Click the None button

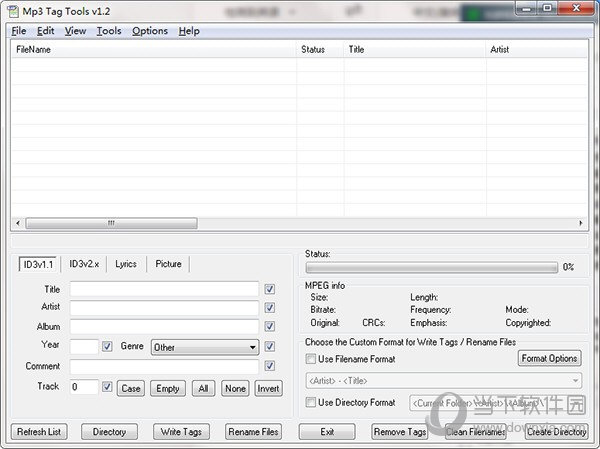tap(235, 389)
